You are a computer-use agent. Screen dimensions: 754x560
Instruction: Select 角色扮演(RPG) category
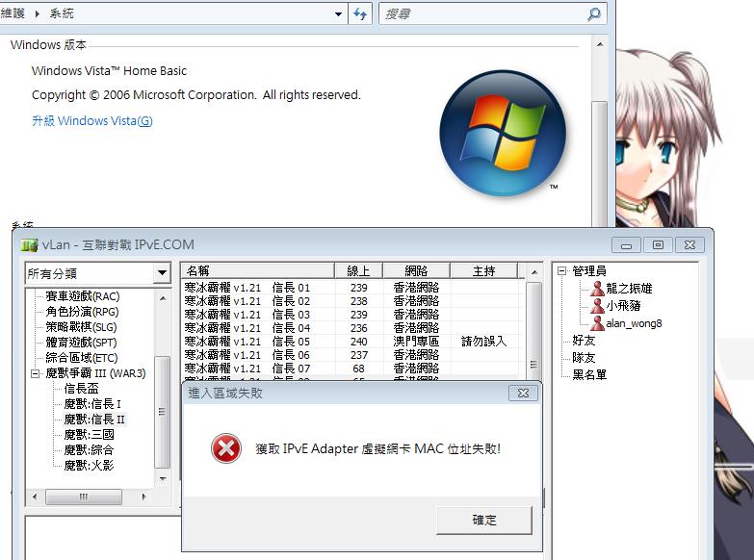[x=82, y=312]
